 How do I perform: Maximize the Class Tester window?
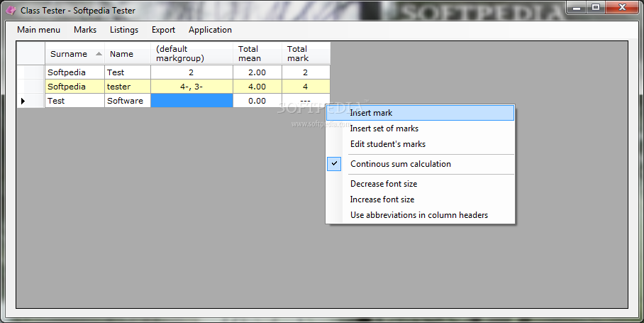point(596,7)
